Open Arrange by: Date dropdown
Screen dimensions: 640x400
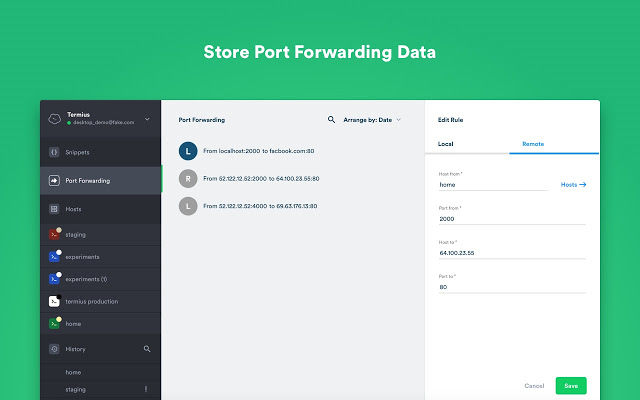[372, 120]
